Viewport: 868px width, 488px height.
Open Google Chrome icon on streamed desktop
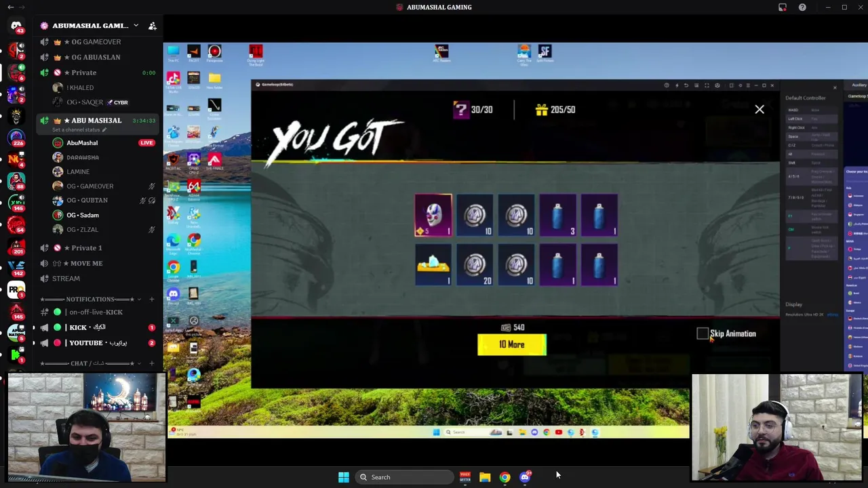tap(174, 268)
